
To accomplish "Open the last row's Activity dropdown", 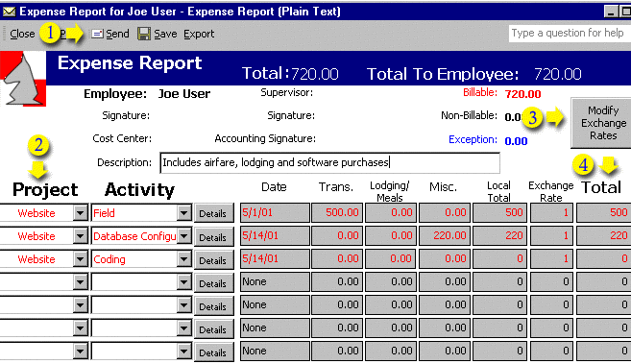I will point(183,352).
